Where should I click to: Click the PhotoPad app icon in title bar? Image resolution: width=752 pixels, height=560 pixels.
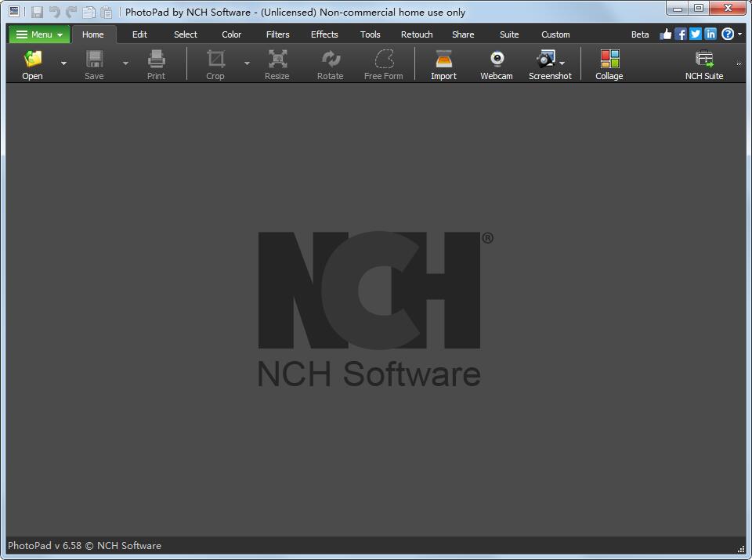coord(14,12)
